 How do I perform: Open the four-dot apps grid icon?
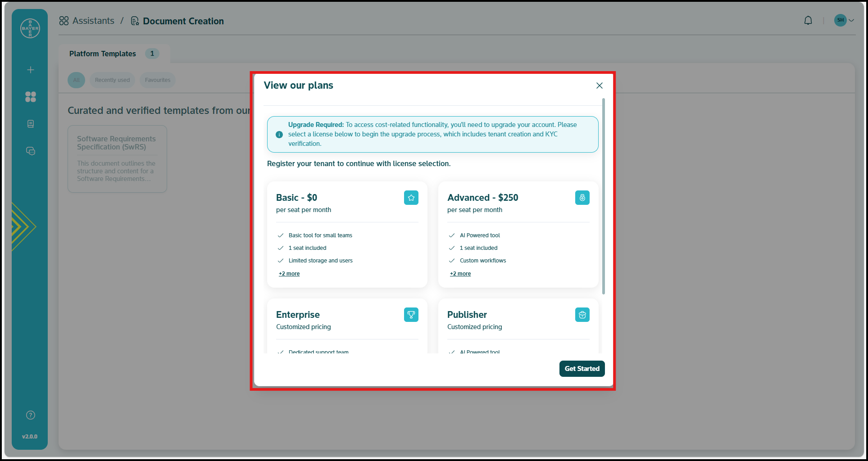pyautogui.click(x=31, y=97)
